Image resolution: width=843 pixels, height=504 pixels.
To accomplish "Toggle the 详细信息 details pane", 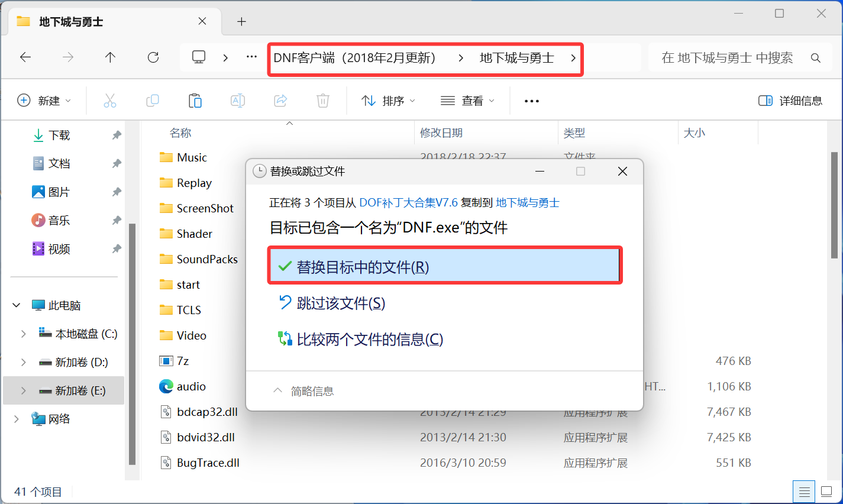I will 790,101.
